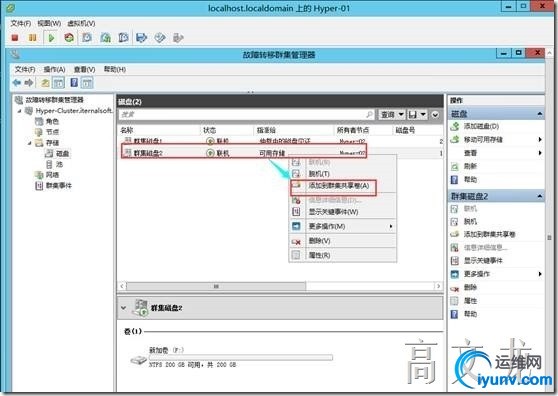Select 群集事件 in the navigation tree

[x=59, y=185]
